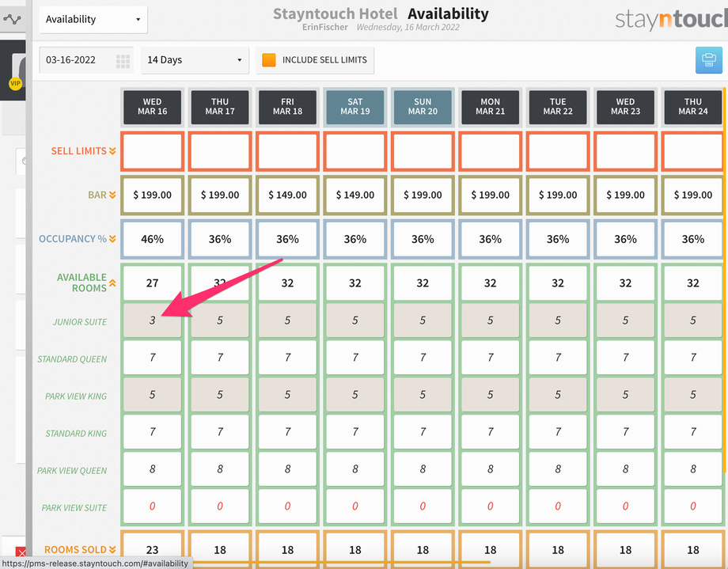Click the $149.00 BAR cell for Fri Mar 18

click(287, 195)
